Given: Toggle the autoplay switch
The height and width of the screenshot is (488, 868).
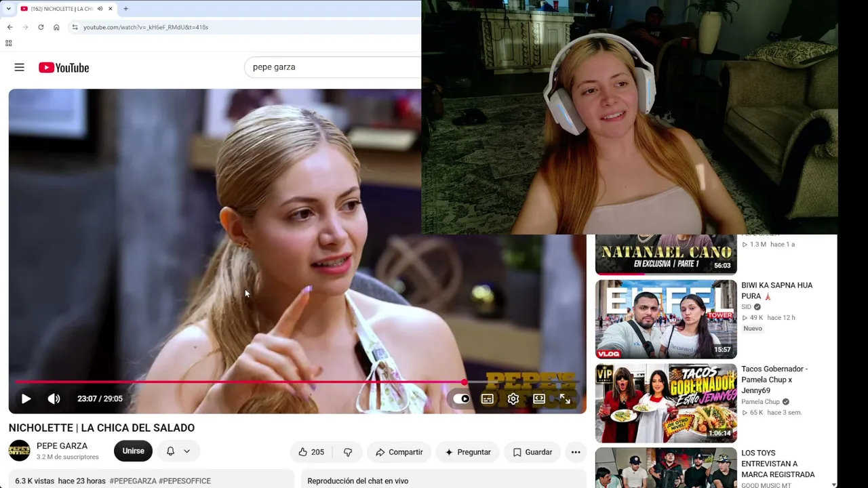Looking at the screenshot, I should (461, 399).
